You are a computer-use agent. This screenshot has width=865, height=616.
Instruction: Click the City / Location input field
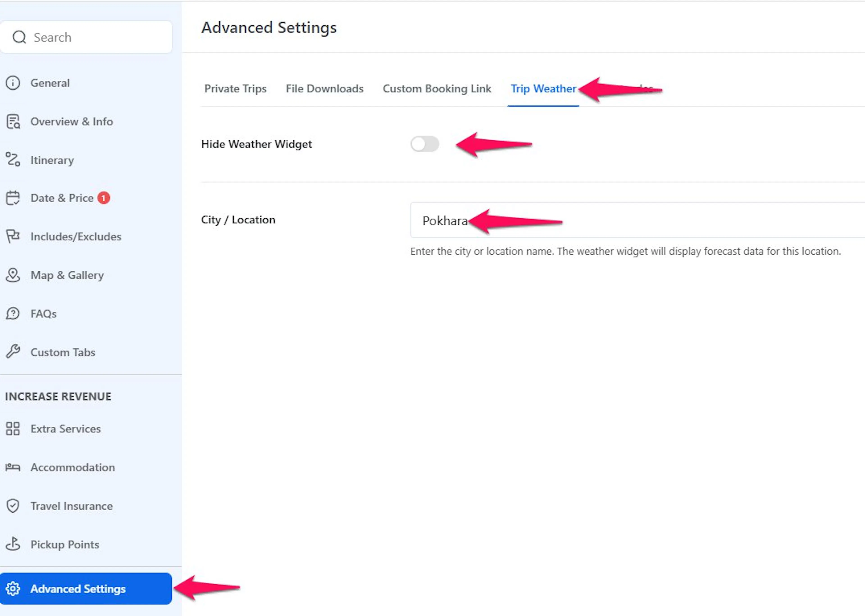[637, 220]
